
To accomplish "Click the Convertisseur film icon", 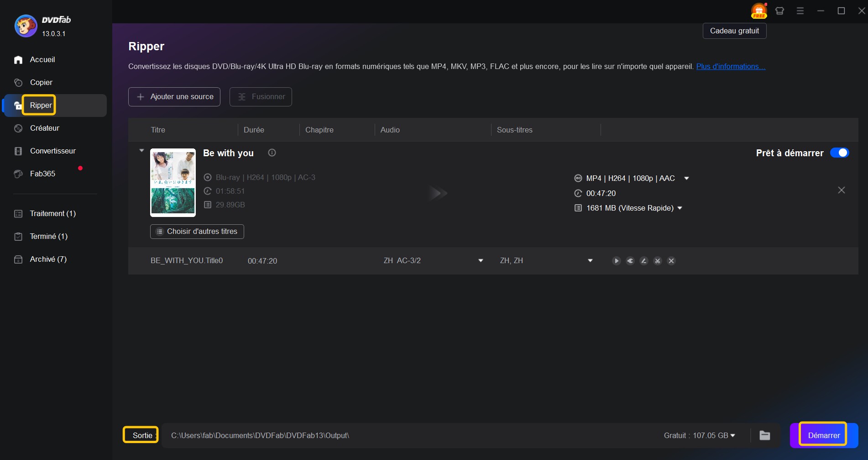I will (x=18, y=151).
